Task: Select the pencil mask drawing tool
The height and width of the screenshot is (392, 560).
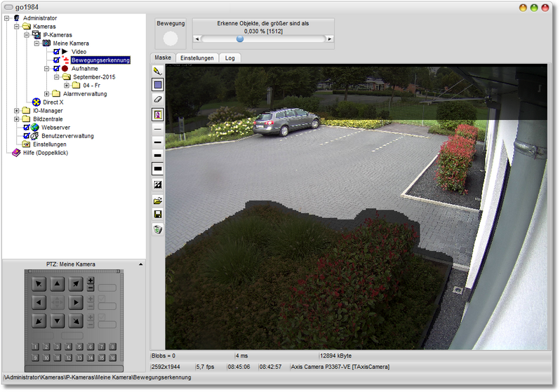Action: tap(158, 72)
